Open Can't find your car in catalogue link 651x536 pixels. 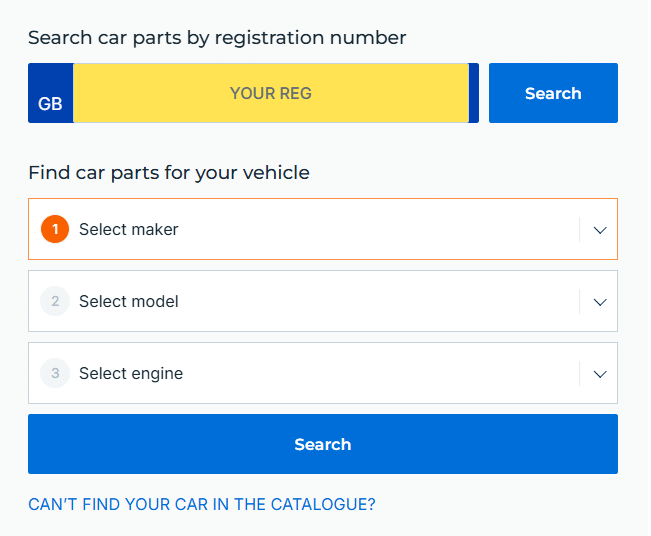tap(202, 504)
